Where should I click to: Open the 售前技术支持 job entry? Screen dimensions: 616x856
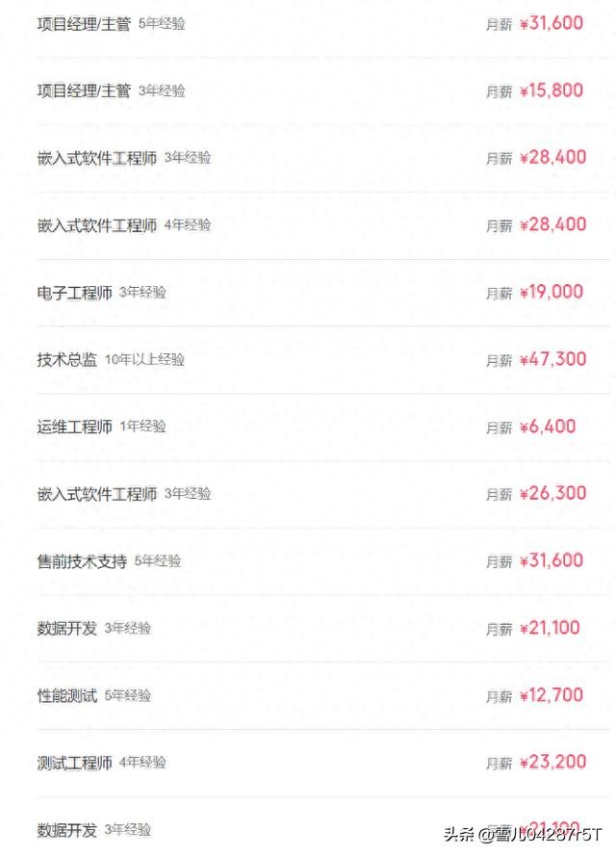point(82,561)
